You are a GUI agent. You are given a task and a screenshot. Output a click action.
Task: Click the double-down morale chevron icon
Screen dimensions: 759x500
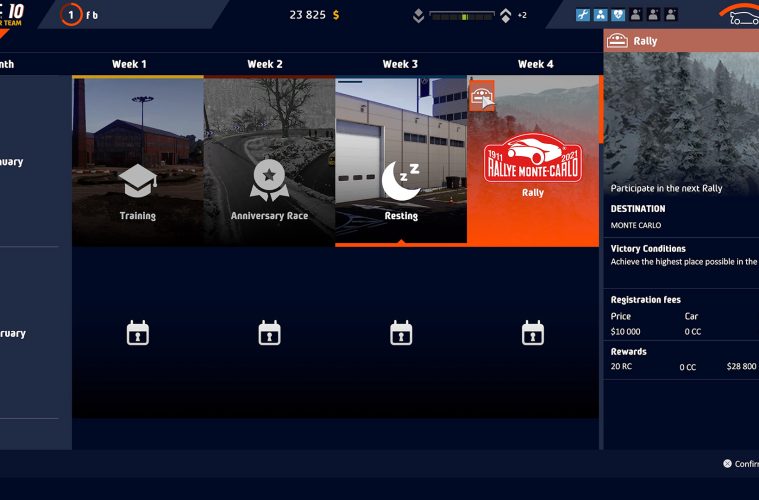click(x=419, y=16)
